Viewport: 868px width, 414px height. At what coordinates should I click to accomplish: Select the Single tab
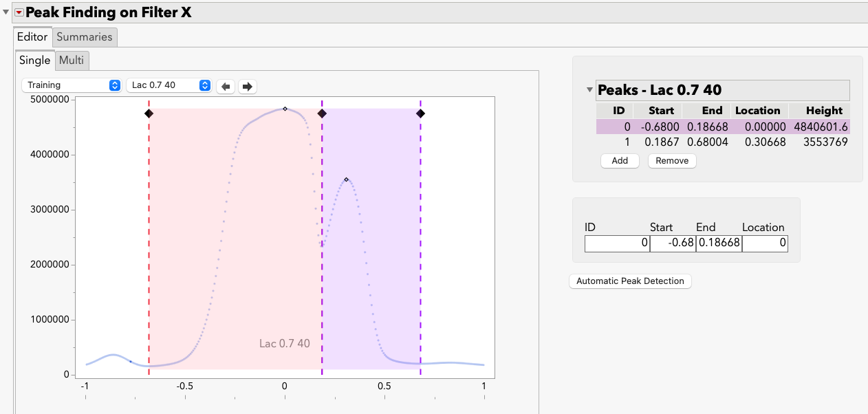34,60
